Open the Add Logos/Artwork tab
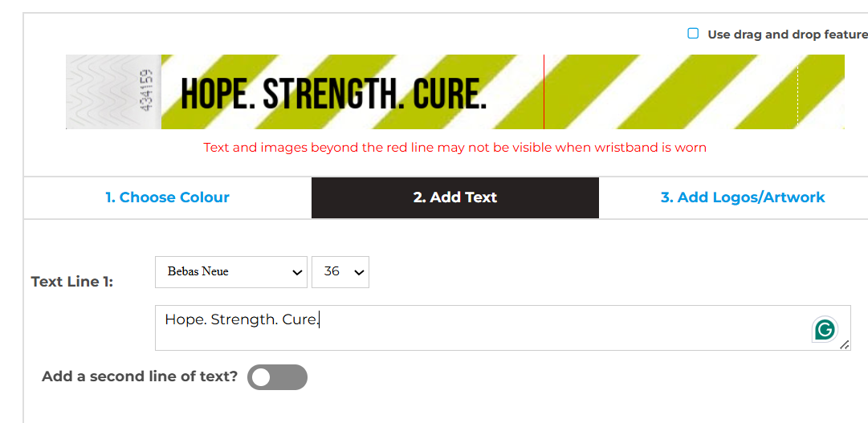 point(742,197)
